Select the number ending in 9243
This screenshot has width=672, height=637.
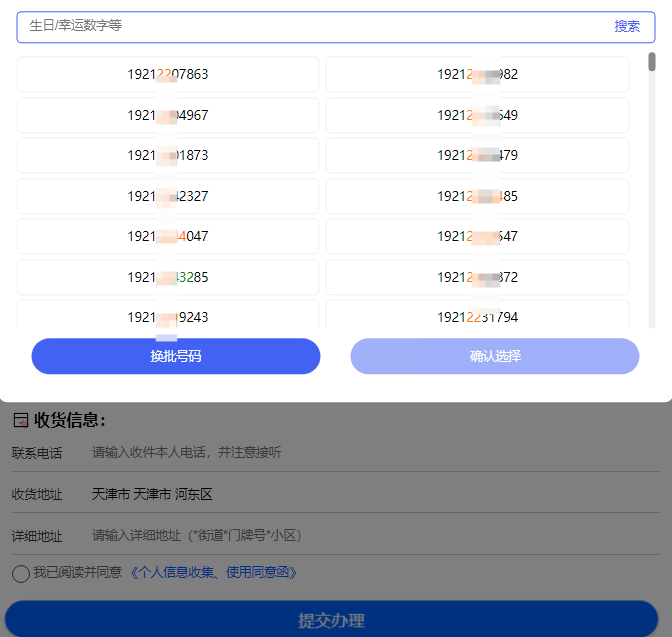tap(168, 315)
